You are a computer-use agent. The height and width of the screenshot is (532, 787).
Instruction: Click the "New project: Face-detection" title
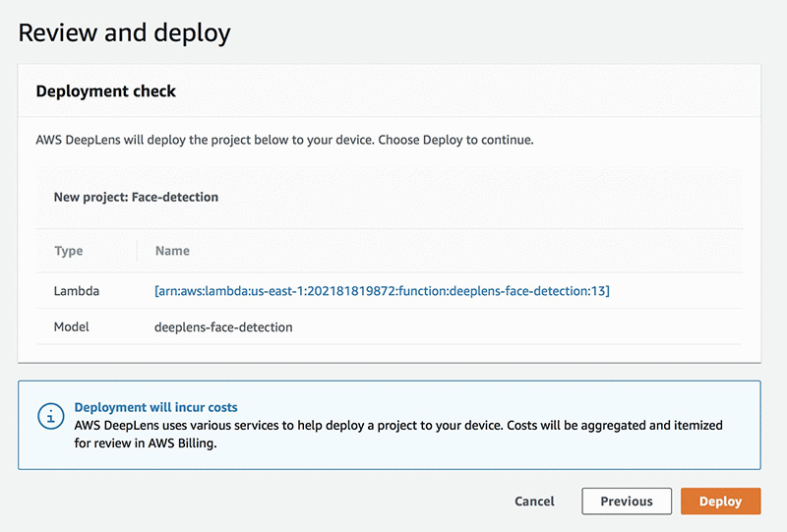coord(136,197)
